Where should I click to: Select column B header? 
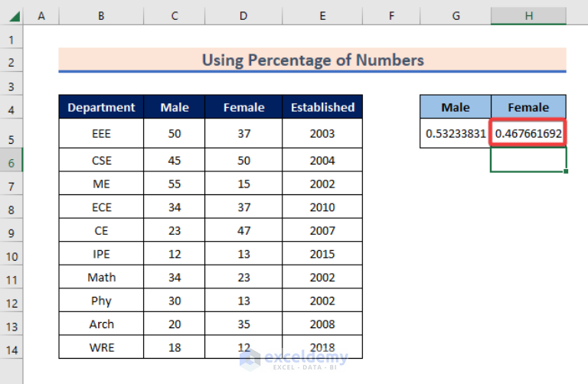(101, 16)
